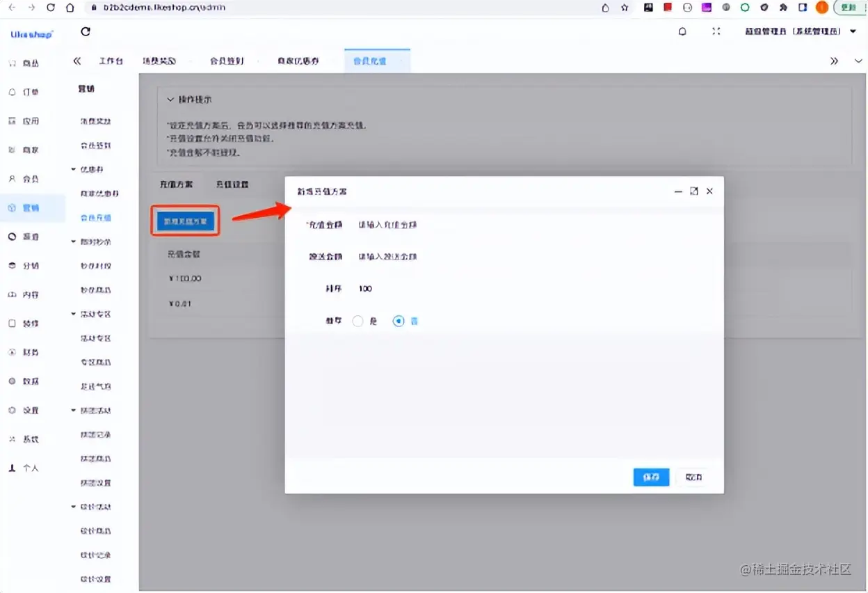Collapse the 限时秒杀 submenu group
This screenshot has width=868, height=593.
(x=74, y=242)
